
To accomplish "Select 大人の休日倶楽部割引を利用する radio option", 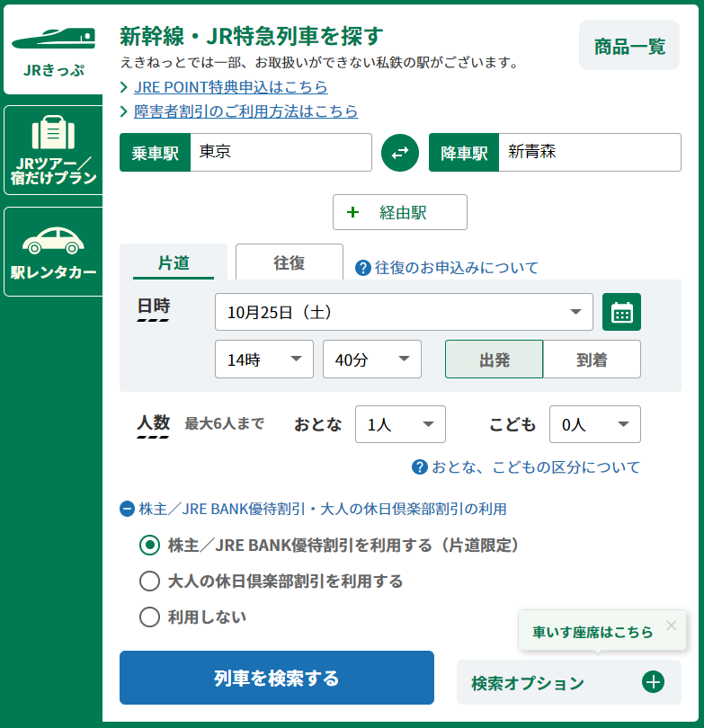I will pos(149,581).
